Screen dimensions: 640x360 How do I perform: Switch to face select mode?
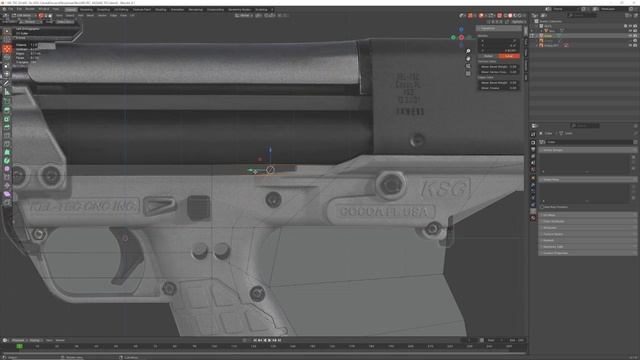[x=50, y=16]
